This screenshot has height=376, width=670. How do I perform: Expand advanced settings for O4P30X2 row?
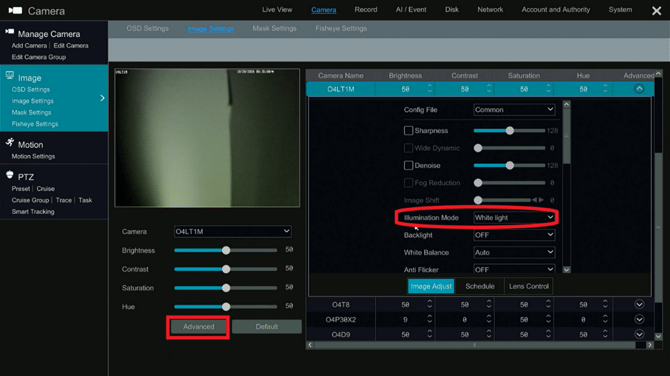click(639, 319)
